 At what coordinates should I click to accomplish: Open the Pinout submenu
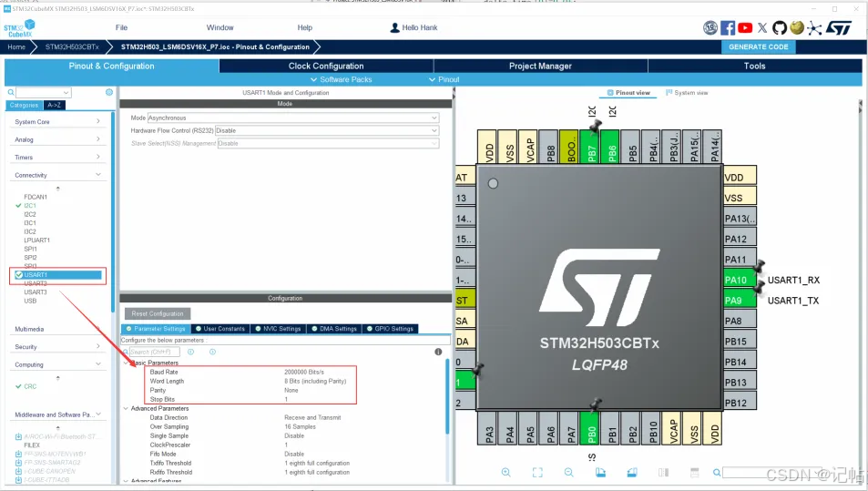coord(444,80)
